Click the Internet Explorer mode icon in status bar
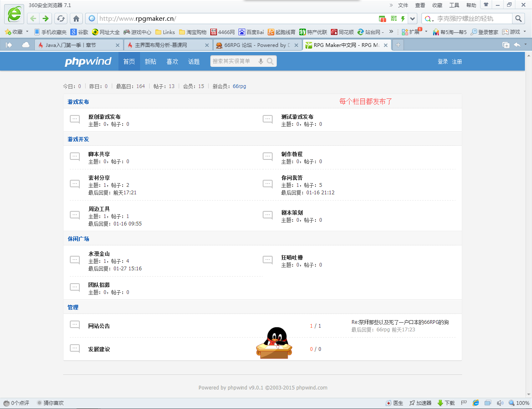The width and height of the screenshot is (532, 409). (476, 403)
